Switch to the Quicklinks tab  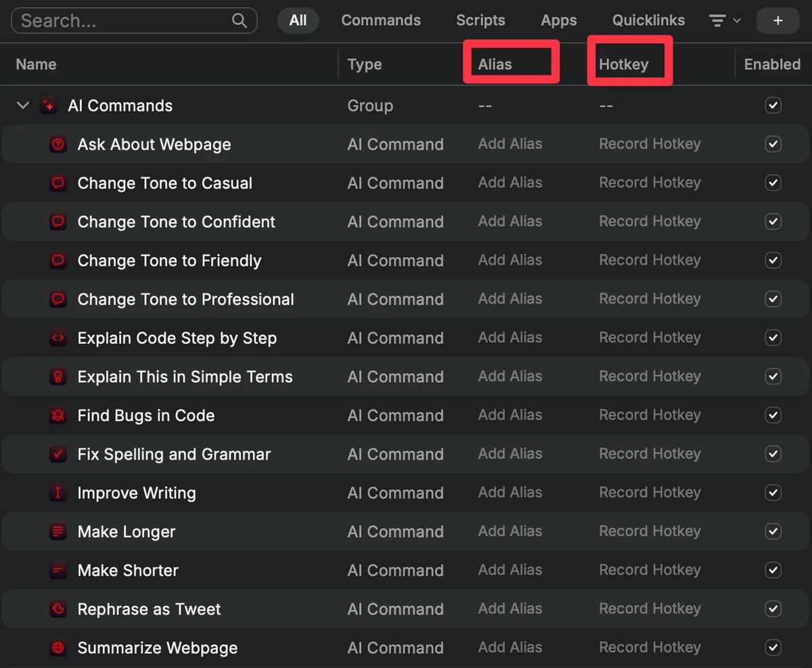[x=648, y=20]
